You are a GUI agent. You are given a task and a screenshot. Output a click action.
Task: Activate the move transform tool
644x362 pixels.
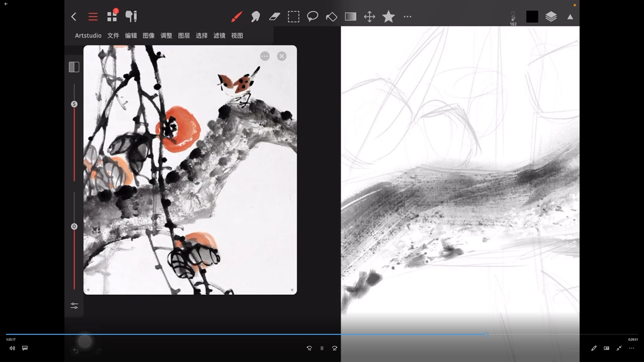click(369, 16)
